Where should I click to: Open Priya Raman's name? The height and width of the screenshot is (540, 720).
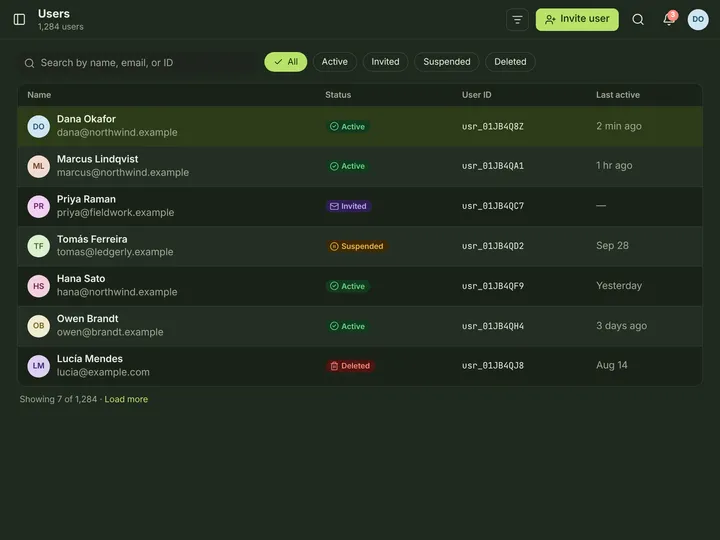point(86,199)
